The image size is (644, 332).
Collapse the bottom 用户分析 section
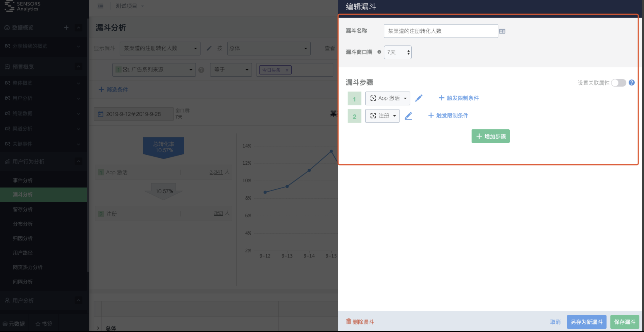coord(78,300)
